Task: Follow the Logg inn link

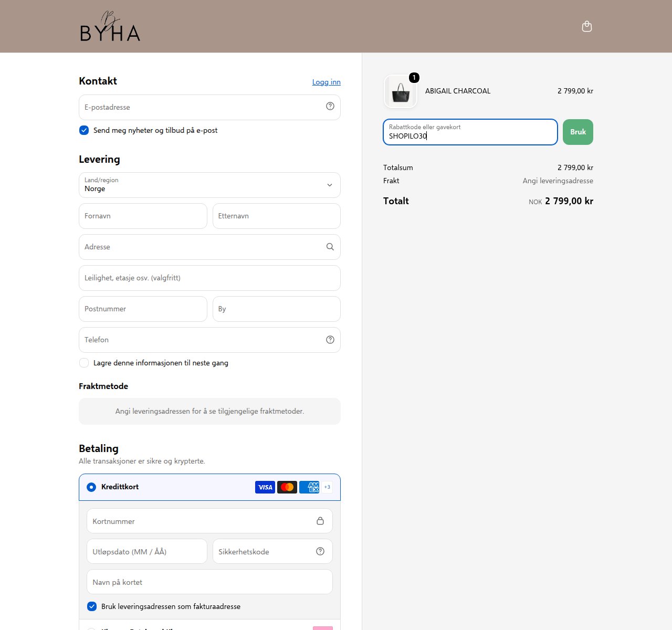Action: 327,82
